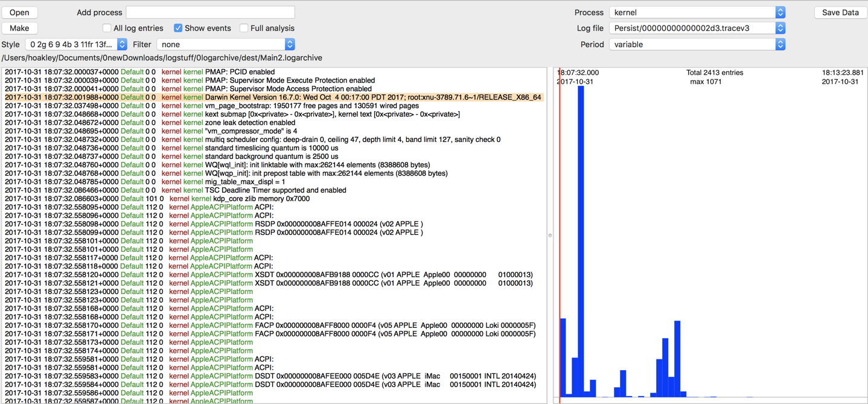Image resolution: width=868 pixels, height=404 pixels.
Task: Open the Log file tracev3 dropdown
Action: pyautogui.click(x=697, y=28)
